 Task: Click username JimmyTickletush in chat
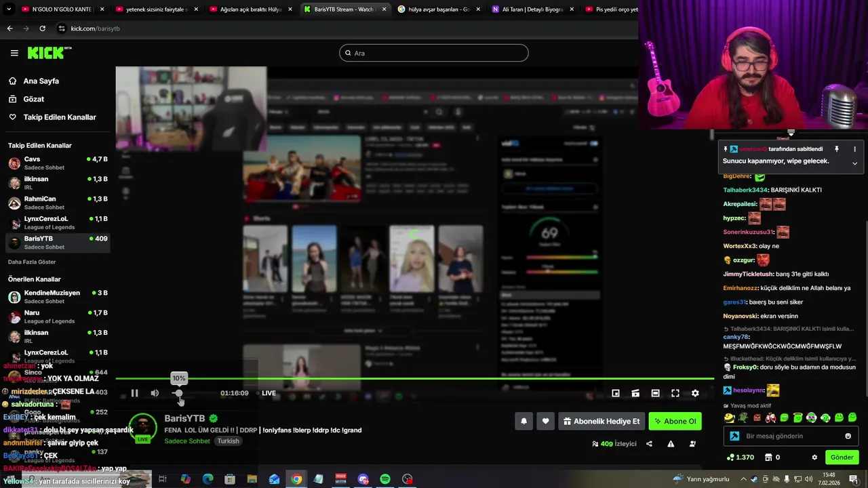point(748,274)
